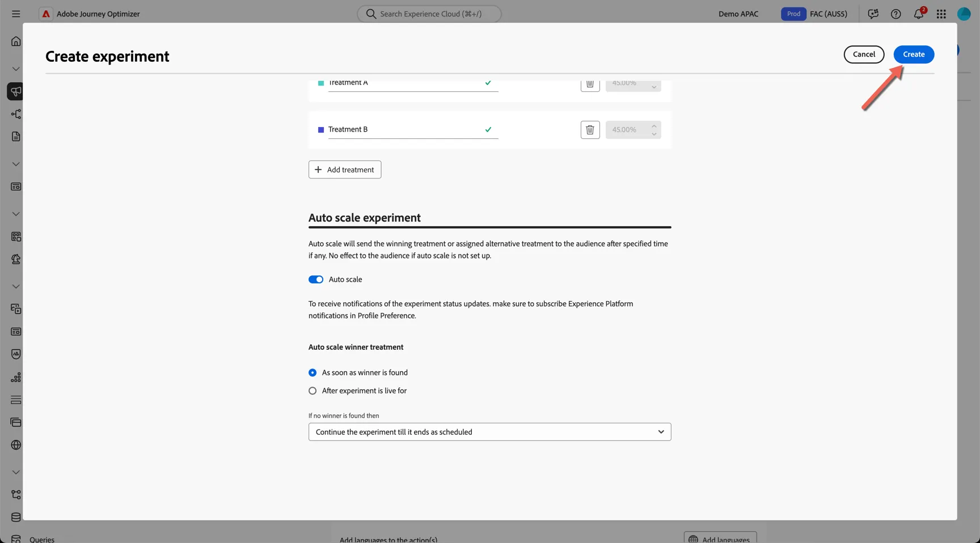Click Create to save the experiment
Viewport: 980px width, 543px height.
914,54
